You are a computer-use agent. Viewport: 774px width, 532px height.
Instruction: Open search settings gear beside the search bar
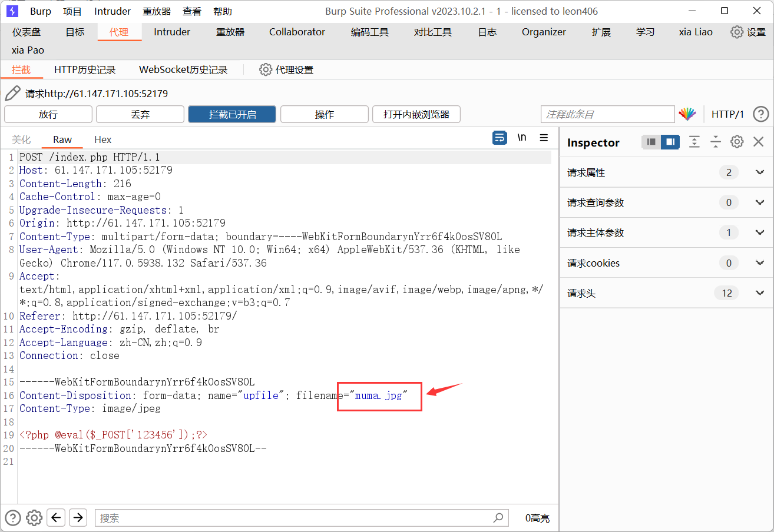tap(35, 518)
